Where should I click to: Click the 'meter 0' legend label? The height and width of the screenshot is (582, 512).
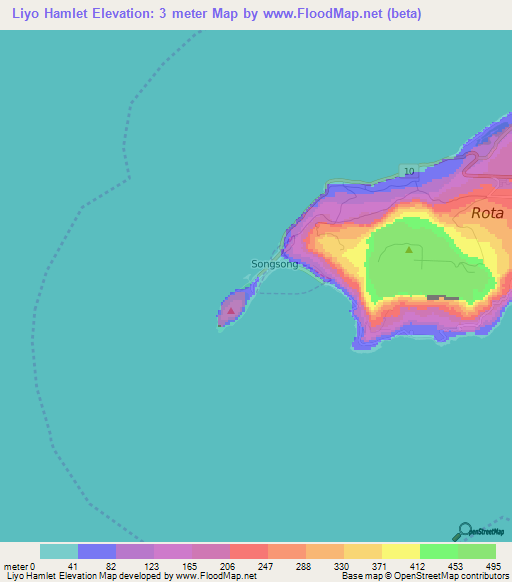19,566
